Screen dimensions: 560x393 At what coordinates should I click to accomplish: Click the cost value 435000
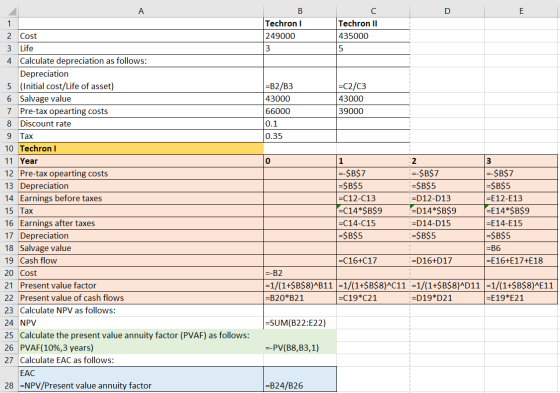click(373, 36)
